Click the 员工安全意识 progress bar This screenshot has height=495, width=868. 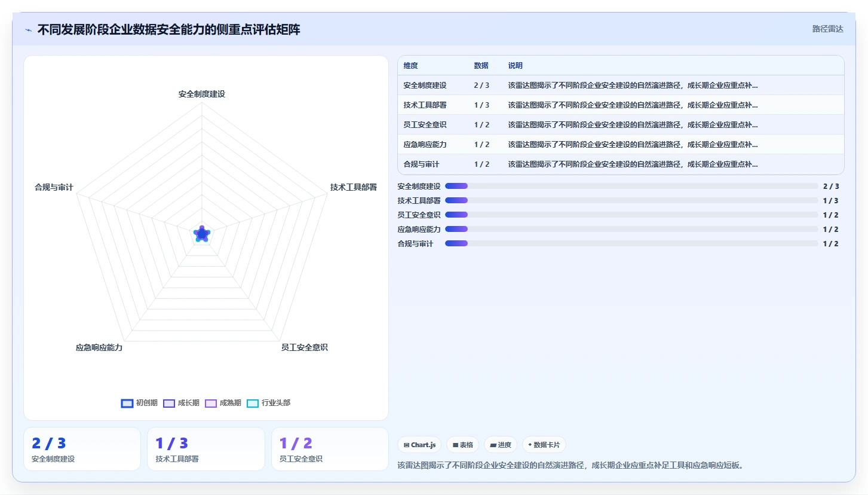(631, 215)
